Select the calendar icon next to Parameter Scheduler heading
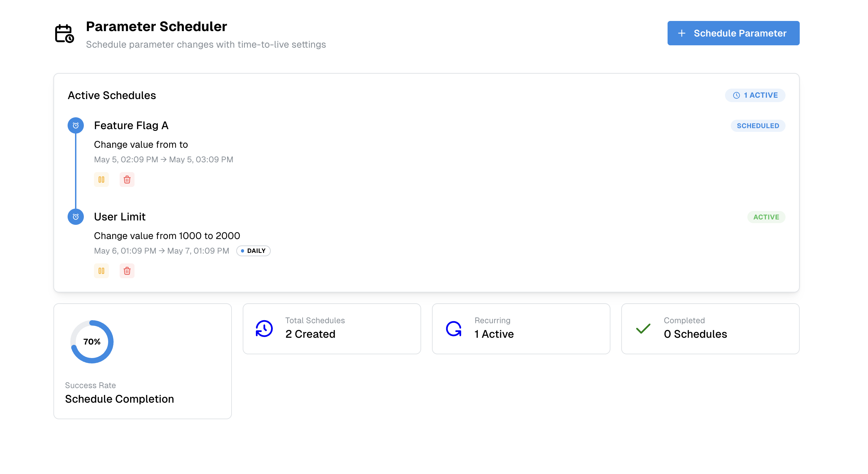 64,33
